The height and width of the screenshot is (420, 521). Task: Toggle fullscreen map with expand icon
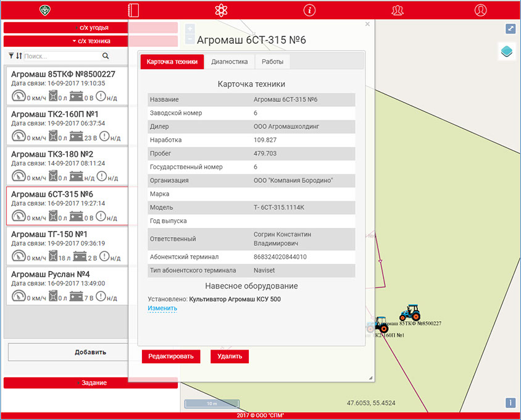pyautogui.click(x=511, y=28)
